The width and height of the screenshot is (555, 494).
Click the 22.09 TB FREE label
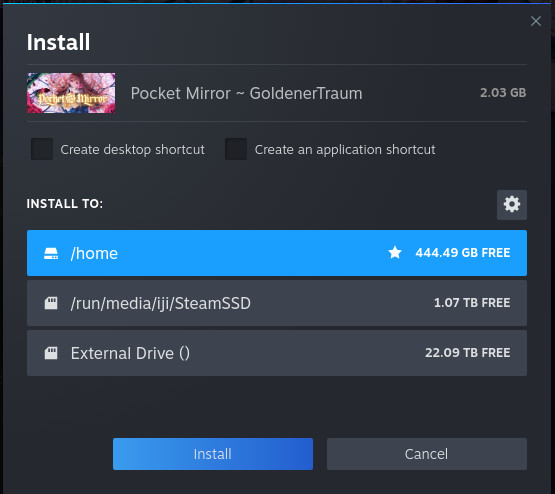[x=467, y=353]
